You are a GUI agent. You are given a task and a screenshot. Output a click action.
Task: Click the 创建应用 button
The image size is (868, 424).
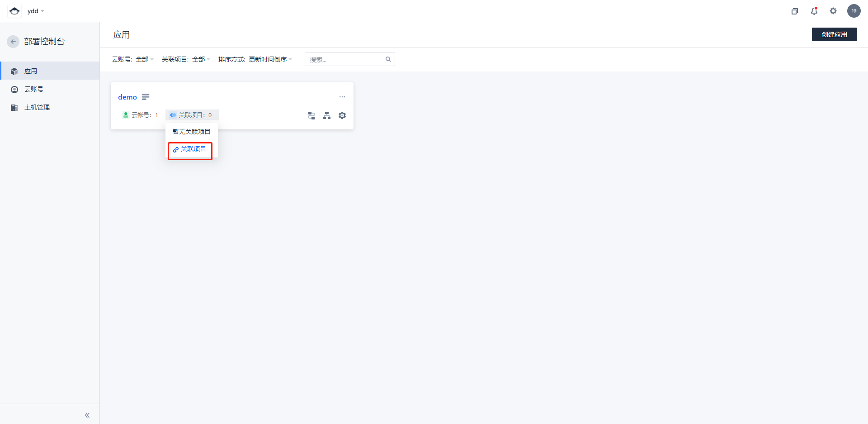click(x=834, y=34)
